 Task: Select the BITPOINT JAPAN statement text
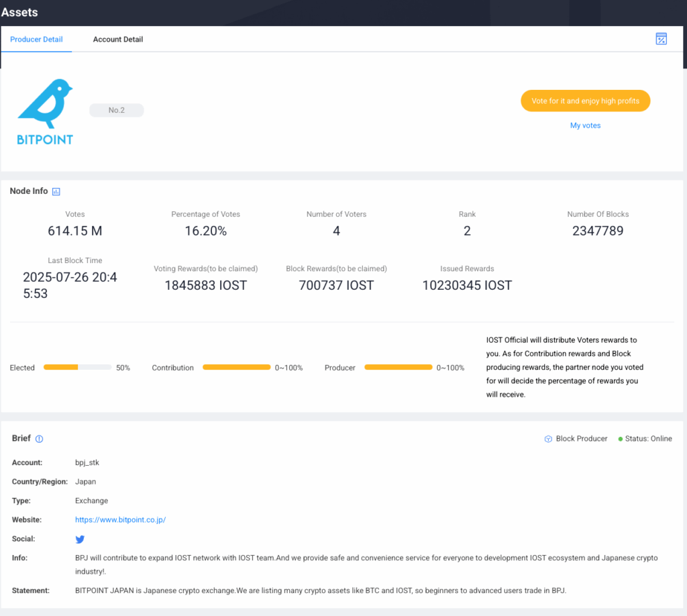click(x=321, y=591)
